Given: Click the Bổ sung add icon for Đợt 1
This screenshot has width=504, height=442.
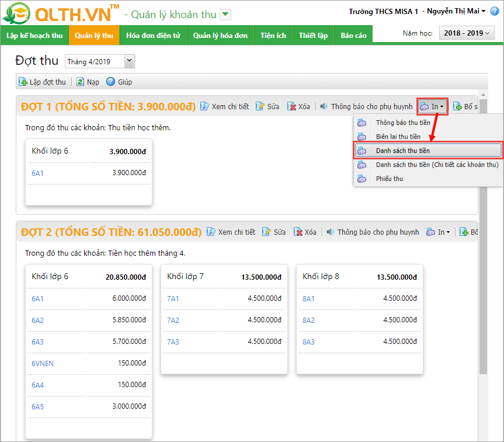Looking at the screenshot, I should (457, 106).
